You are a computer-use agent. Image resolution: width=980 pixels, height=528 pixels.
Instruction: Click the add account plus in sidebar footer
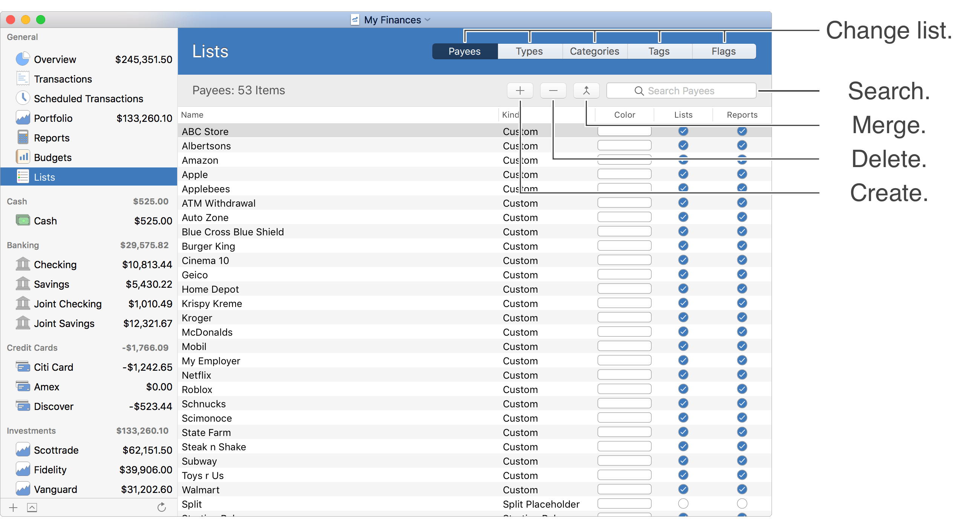tap(13, 507)
